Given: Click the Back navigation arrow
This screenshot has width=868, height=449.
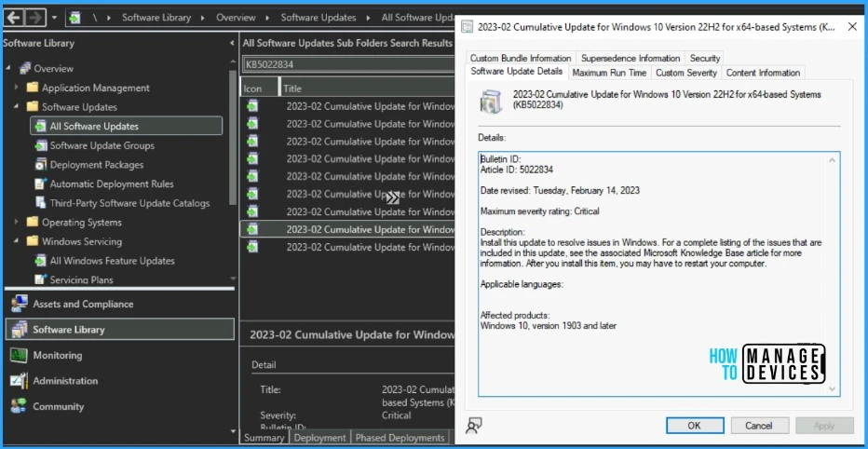Looking at the screenshot, I should (x=13, y=17).
